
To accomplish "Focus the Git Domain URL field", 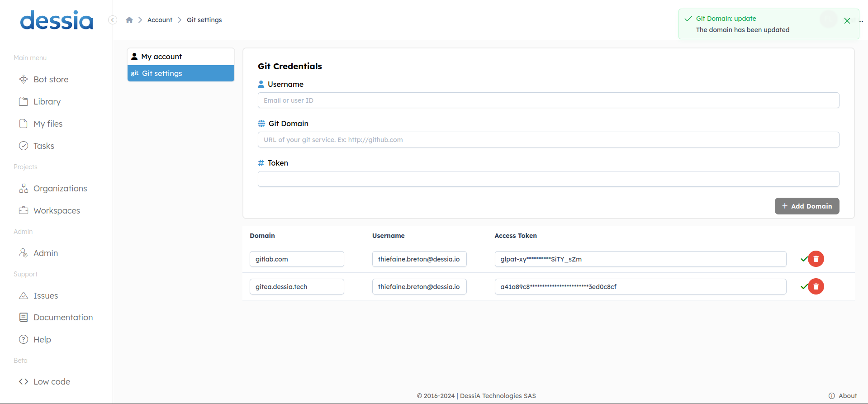I will tap(548, 140).
